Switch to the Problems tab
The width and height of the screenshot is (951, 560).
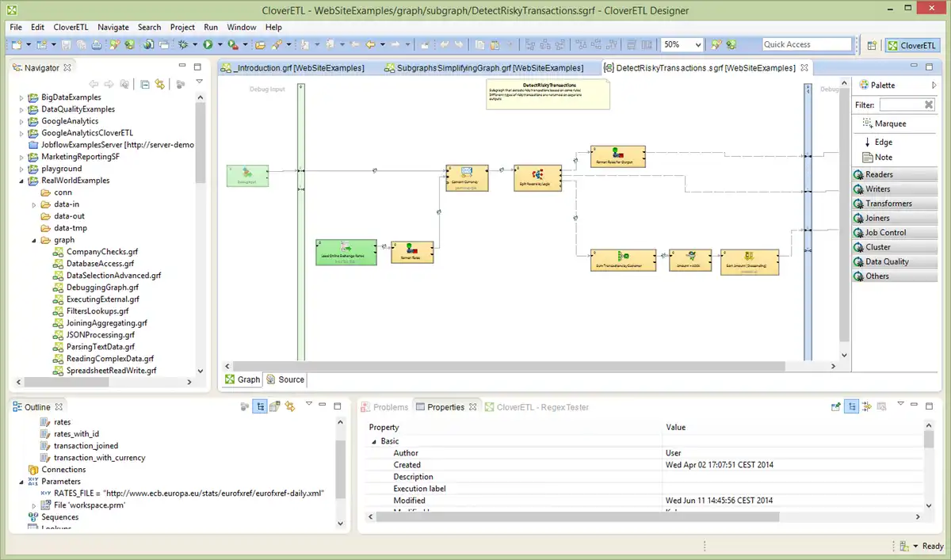click(384, 407)
